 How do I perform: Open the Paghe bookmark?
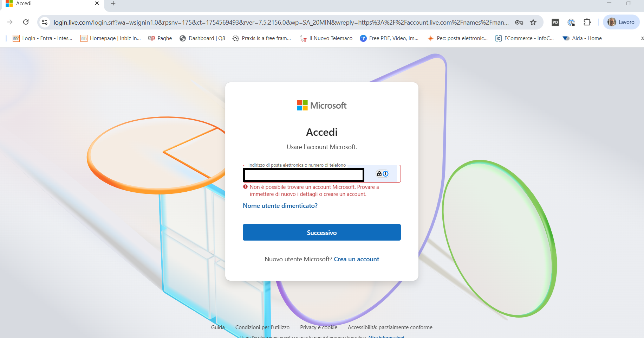pyautogui.click(x=160, y=38)
